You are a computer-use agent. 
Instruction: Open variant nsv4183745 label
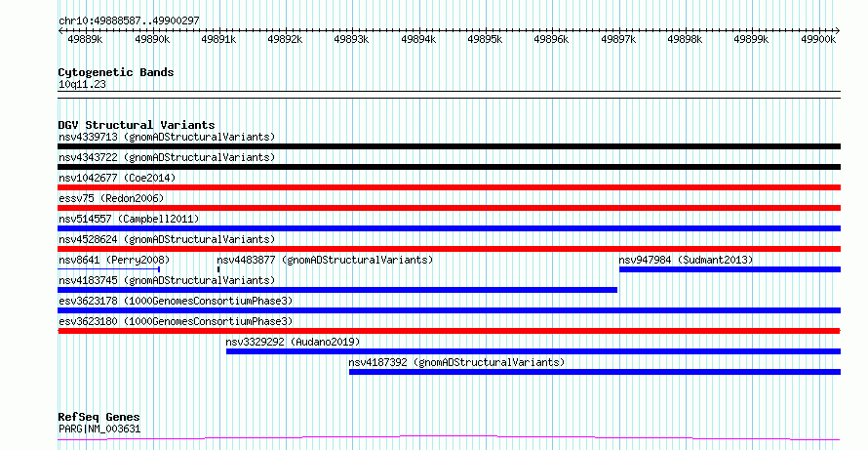pos(167,280)
